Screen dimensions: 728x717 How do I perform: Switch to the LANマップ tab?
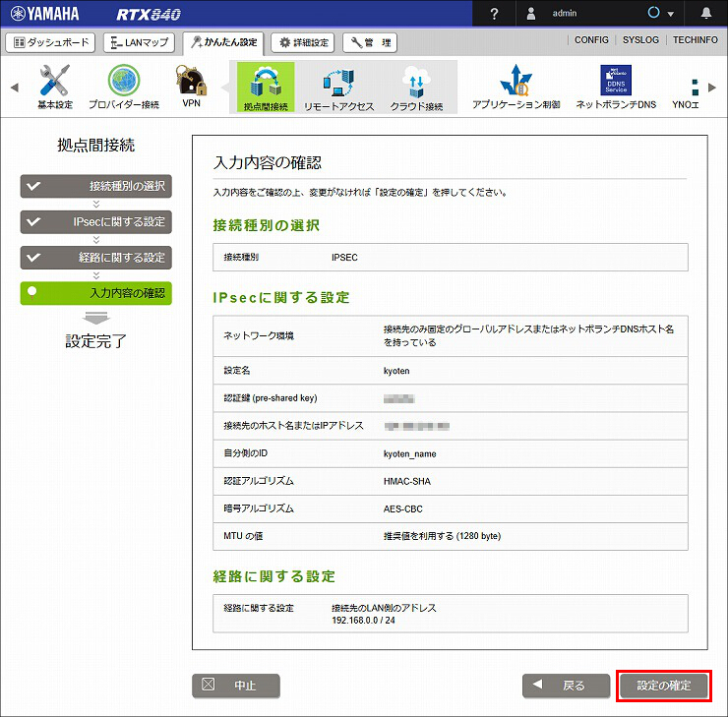[139, 42]
